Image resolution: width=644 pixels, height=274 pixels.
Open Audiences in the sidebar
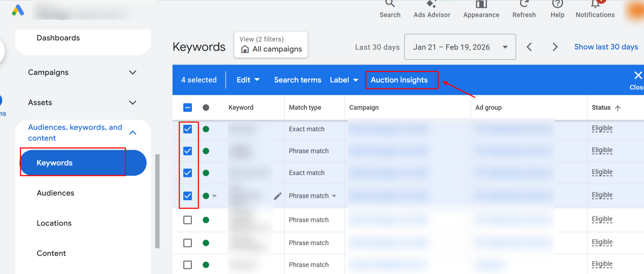click(x=55, y=193)
